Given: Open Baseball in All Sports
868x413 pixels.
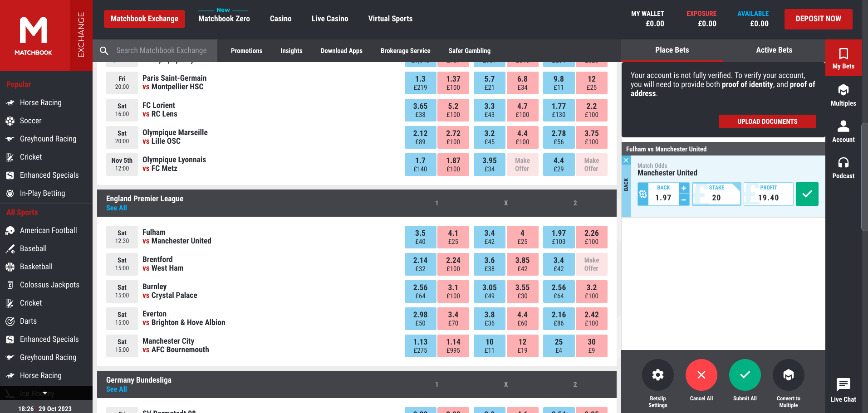Looking at the screenshot, I should (x=33, y=249).
